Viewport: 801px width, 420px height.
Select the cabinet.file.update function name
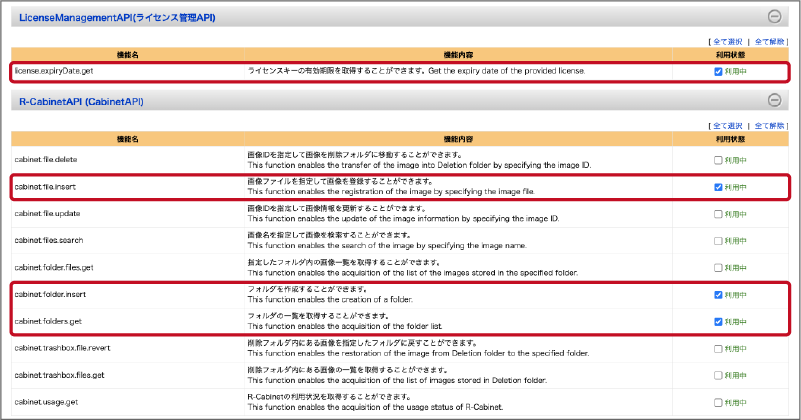[47, 214]
